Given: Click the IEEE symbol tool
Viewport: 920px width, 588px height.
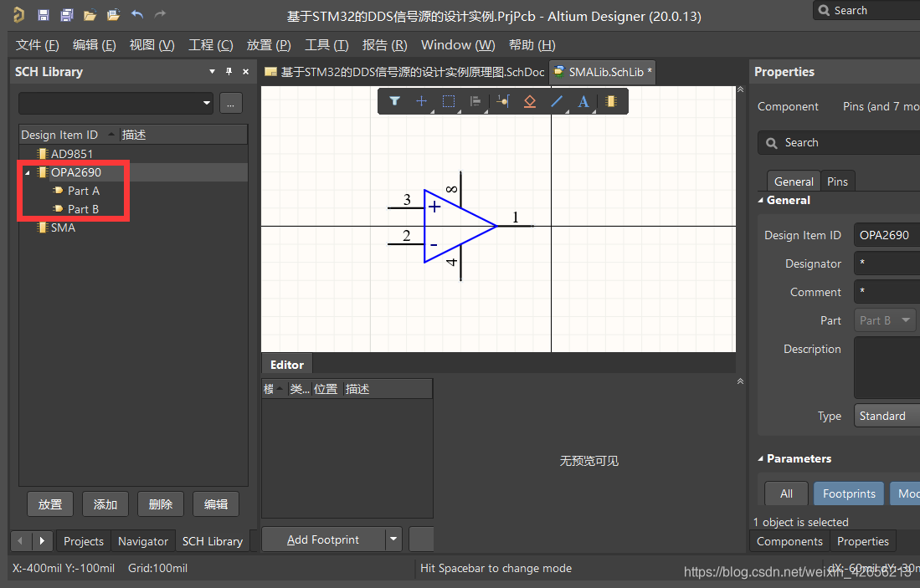Looking at the screenshot, I should [x=530, y=101].
